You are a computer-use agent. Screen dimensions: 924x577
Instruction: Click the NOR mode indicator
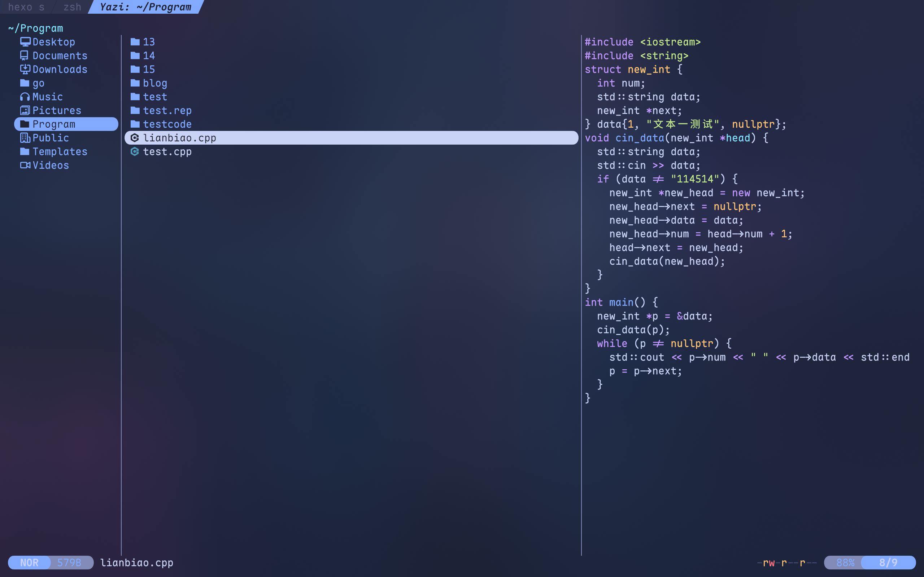click(x=29, y=563)
